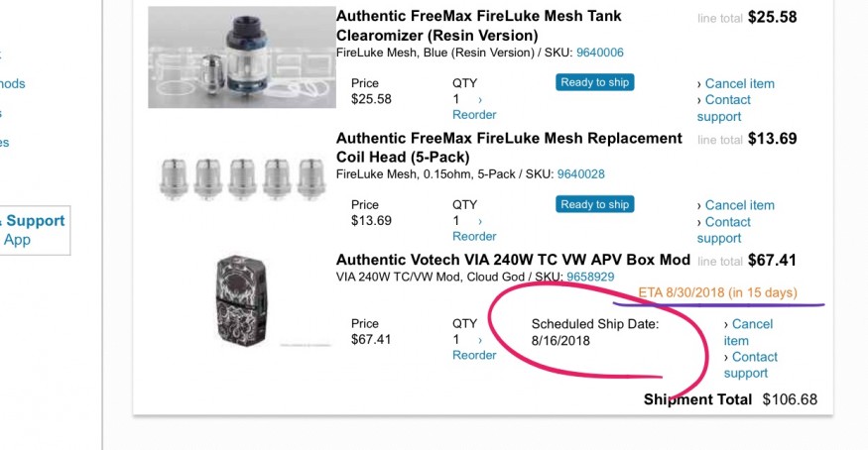This screenshot has width=868, height=450.
Task: Reorder the Votech VIA 240W mod
Action: pyautogui.click(x=473, y=356)
